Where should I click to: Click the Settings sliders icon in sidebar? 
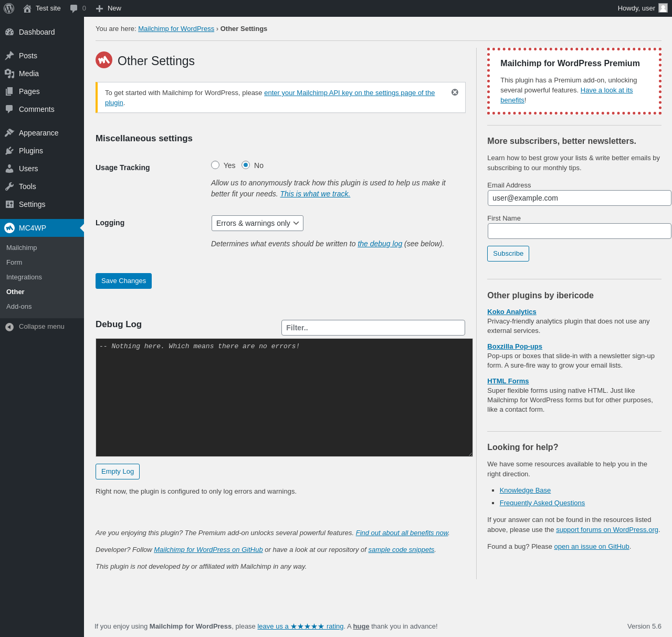click(x=9, y=204)
